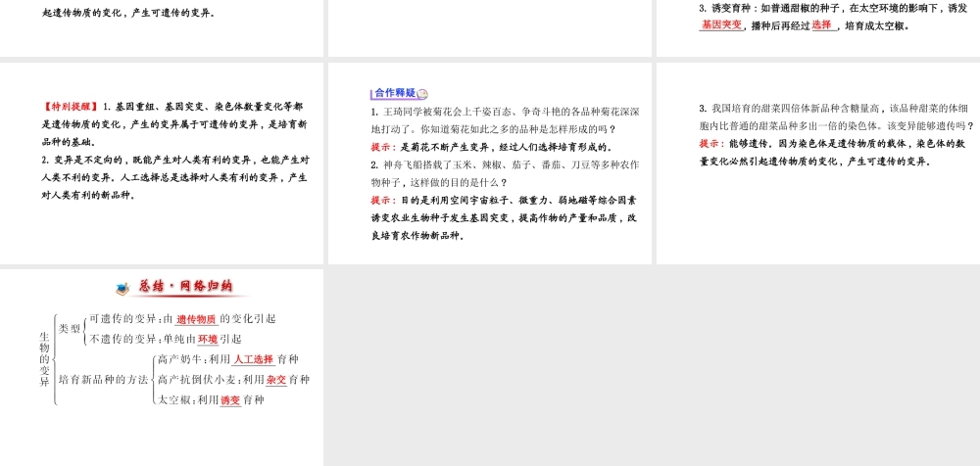This screenshot has width=980, height=466.
Task: Click the 总结·网络归纳 title text
Action: coord(185,287)
